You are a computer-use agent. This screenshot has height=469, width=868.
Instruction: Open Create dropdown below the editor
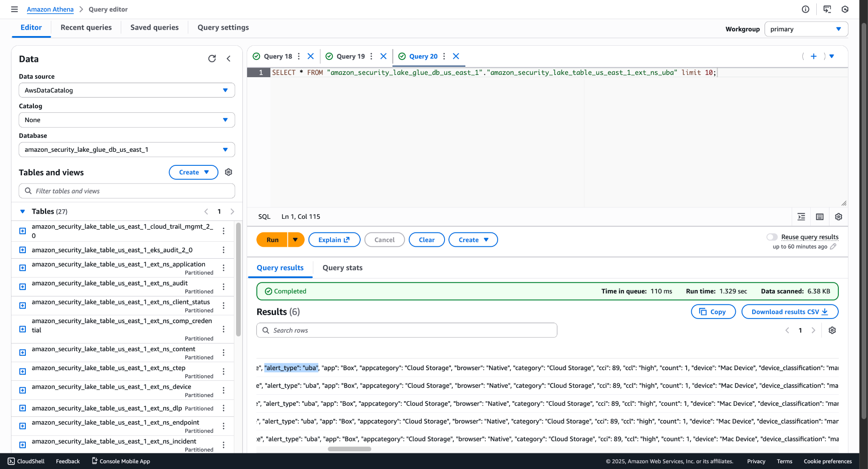tap(473, 240)
